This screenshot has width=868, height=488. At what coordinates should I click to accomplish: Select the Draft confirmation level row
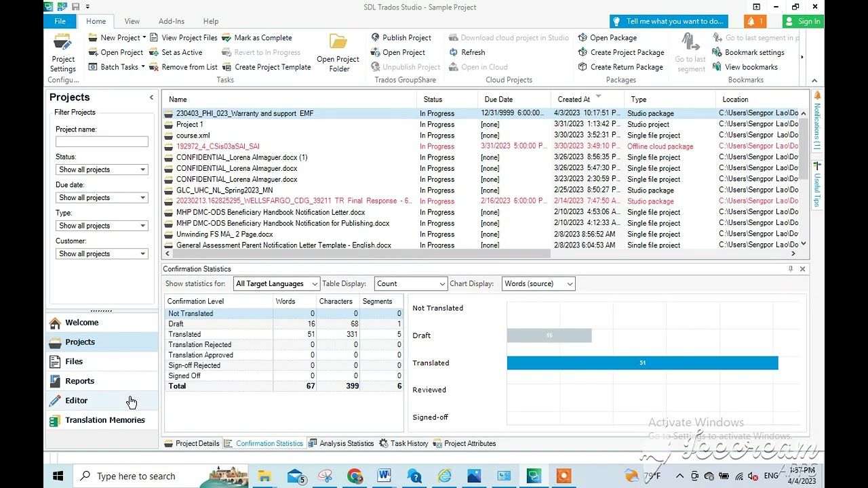(x=284, y=324)
